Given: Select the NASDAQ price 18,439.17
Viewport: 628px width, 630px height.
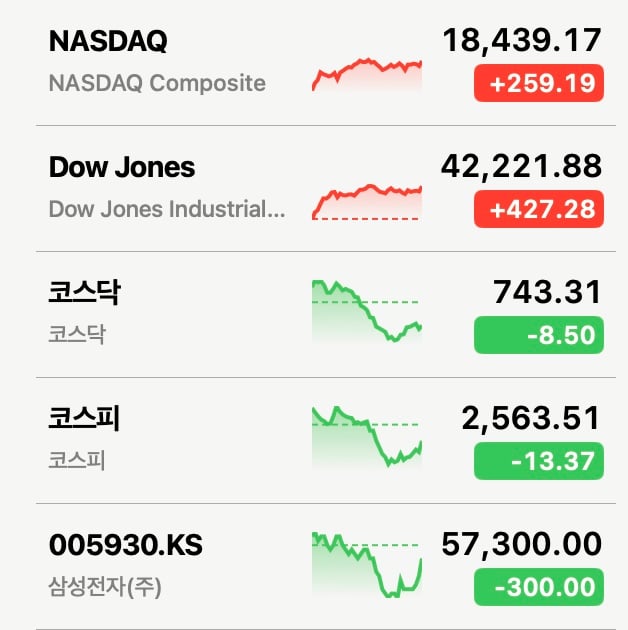Looking at the screenshot, I should [522, 41].
